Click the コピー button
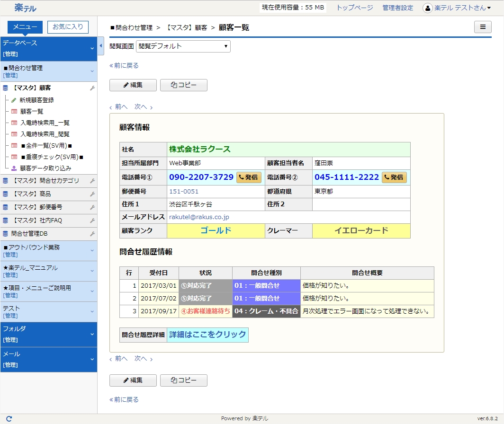This screenshot has width=504, height=424. [x=183, y=85]
